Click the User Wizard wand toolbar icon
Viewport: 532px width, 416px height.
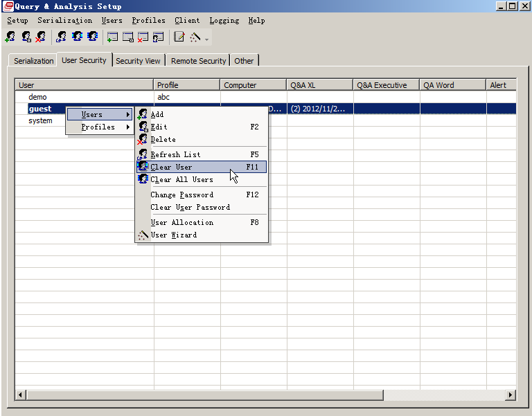click(x=195, y=37)
